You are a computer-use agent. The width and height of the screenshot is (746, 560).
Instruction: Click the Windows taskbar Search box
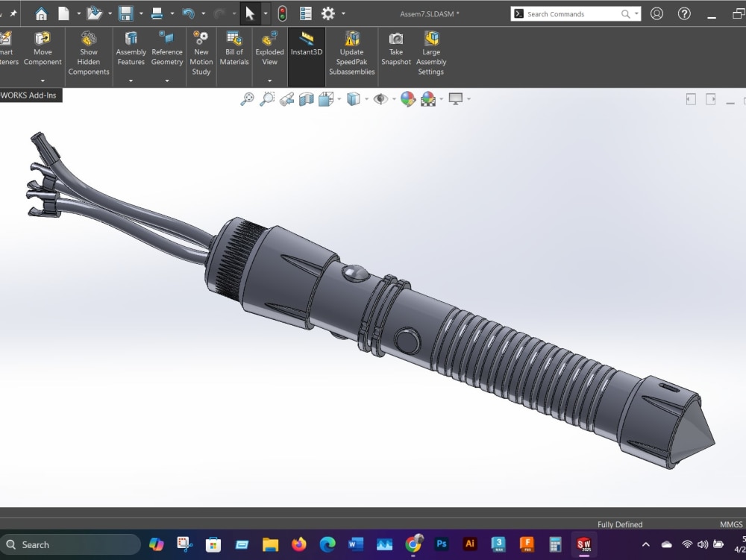point(71,545)
